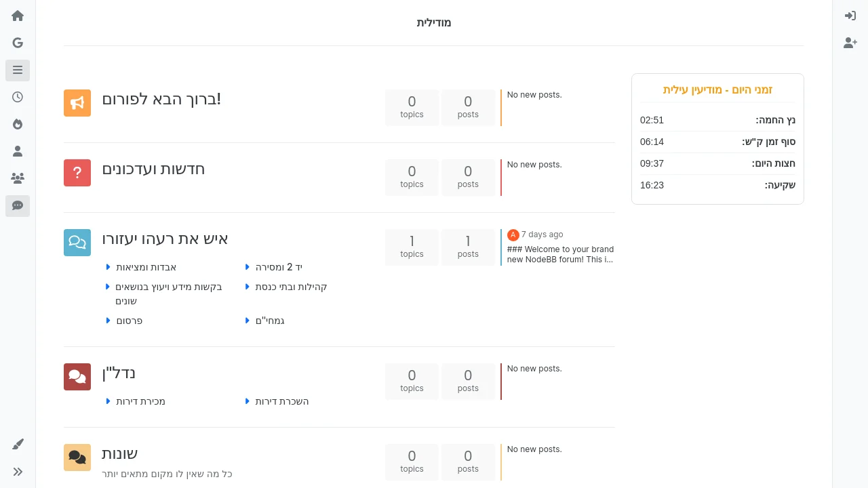Viewport: 868px width, 488px height.
Task: Click the register user-plus icon
Action: [850, 43]
